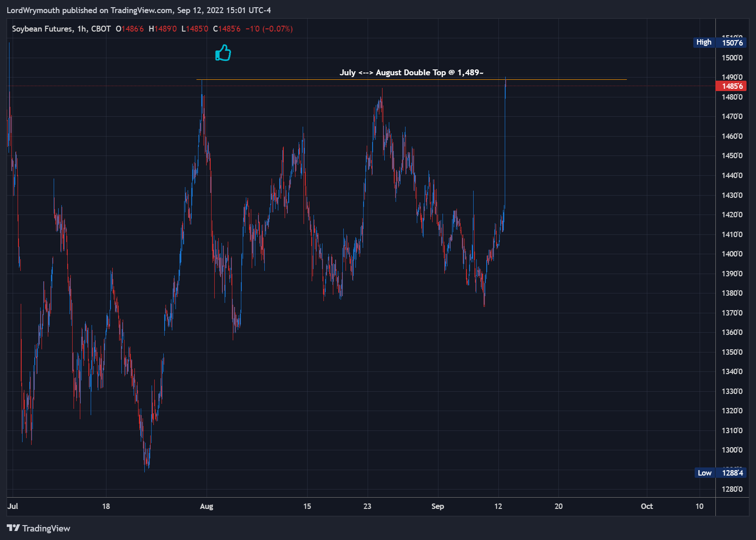Screen dimensions: 756x540
Task: Click the Close value C1485'6 in legend
Action: (227, 29)
